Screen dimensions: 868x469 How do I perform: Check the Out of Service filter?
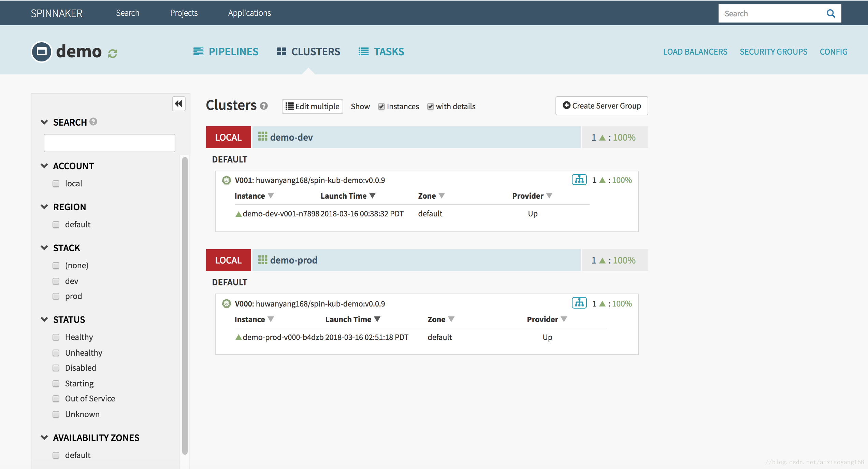(56, 399)
